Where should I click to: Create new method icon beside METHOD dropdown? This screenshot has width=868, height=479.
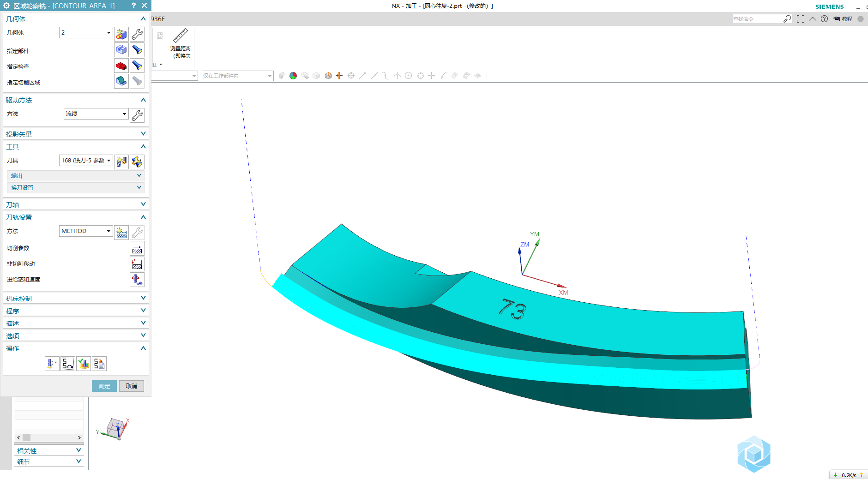pos(121,233)
